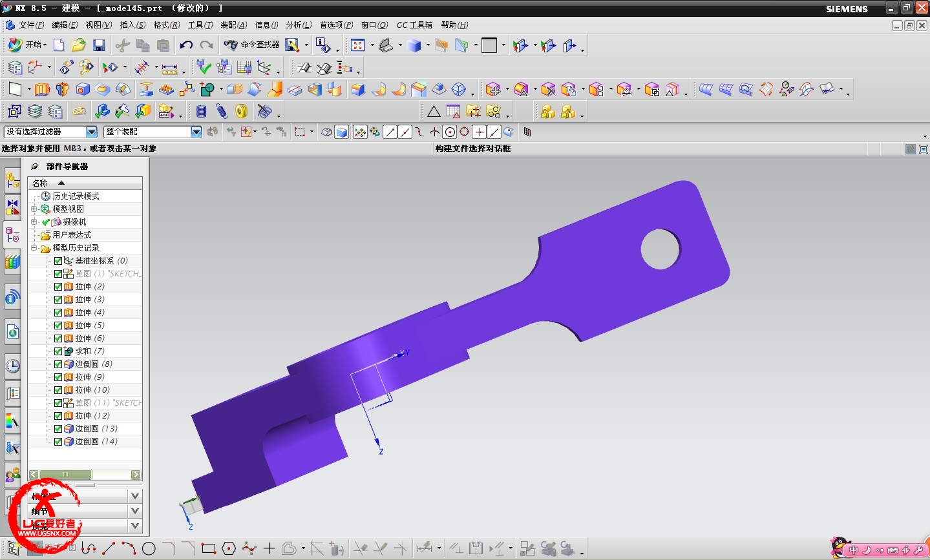Open the 帮助(H) menu

tap(454, 25)
